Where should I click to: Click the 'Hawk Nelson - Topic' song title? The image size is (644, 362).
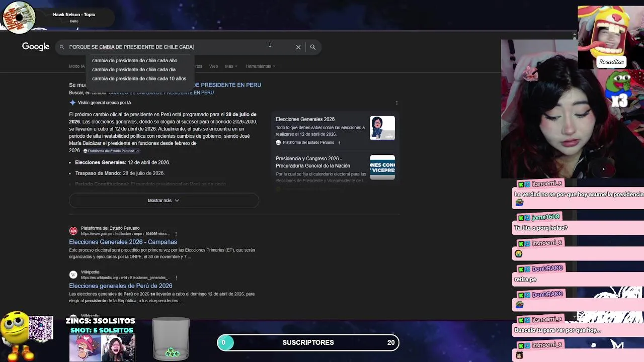[x=74, y=15]
